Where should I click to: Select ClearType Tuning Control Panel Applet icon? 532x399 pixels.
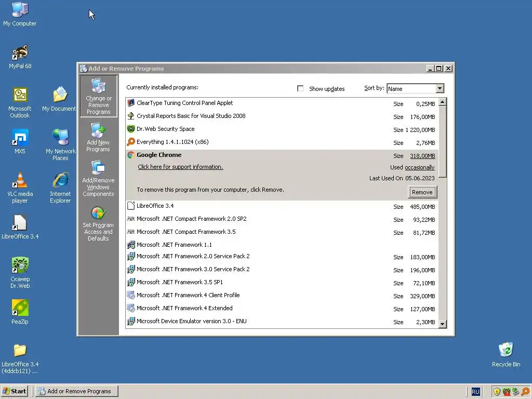(x=130, y=103)
